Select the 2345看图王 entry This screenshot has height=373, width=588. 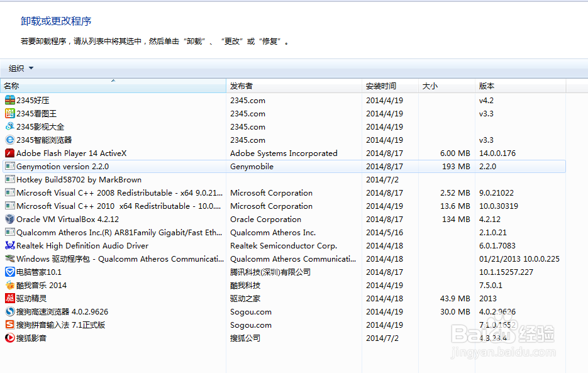36,114
